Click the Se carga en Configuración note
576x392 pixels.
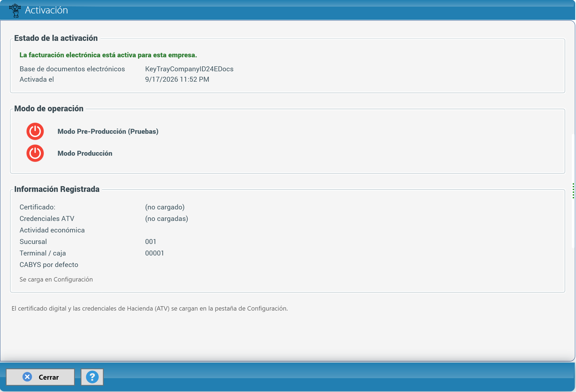pyautogui.click(x=56, y=279)
